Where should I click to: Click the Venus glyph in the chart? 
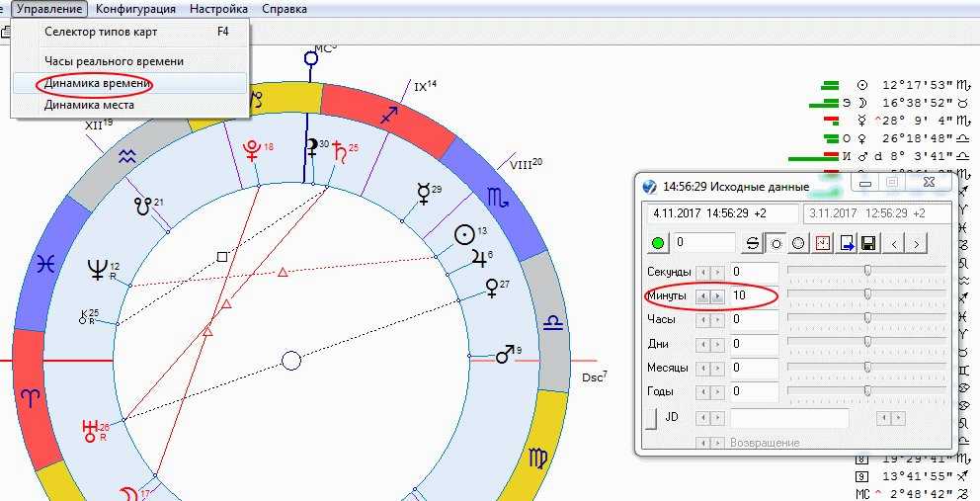coord(493,288)
